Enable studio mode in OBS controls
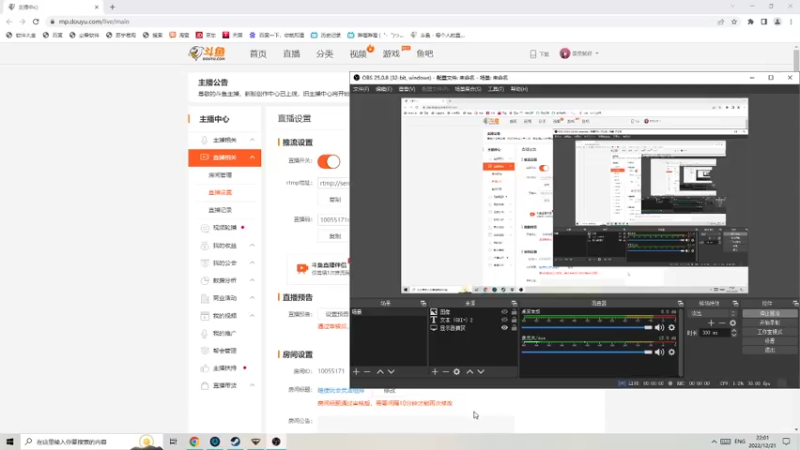Viewport: 800px width, 450px height. click(769, 332)
